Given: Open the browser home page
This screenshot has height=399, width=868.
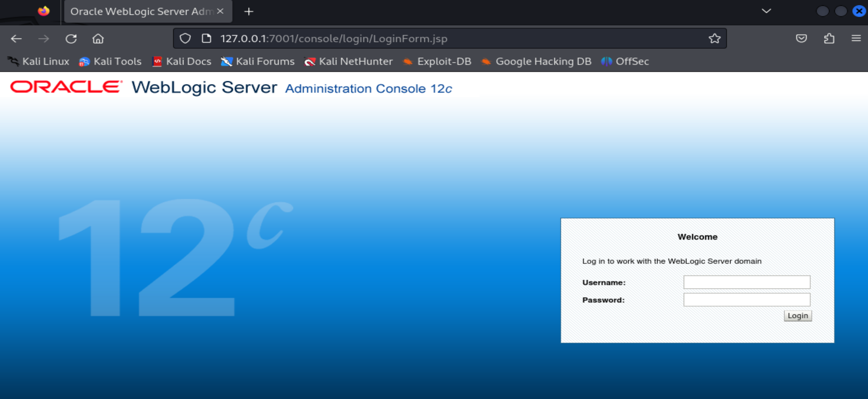Looking at the screenshot, I should point(98,38).
